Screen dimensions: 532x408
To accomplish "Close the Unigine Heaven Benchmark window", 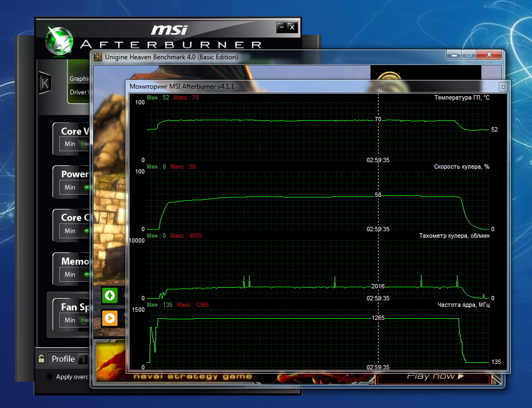I will click(489, 54).
